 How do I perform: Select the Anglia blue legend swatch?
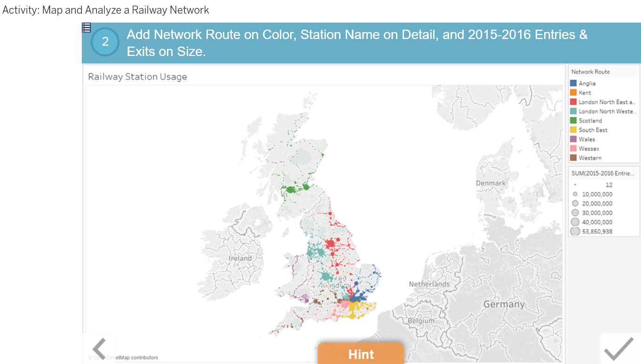pos(575,83)
